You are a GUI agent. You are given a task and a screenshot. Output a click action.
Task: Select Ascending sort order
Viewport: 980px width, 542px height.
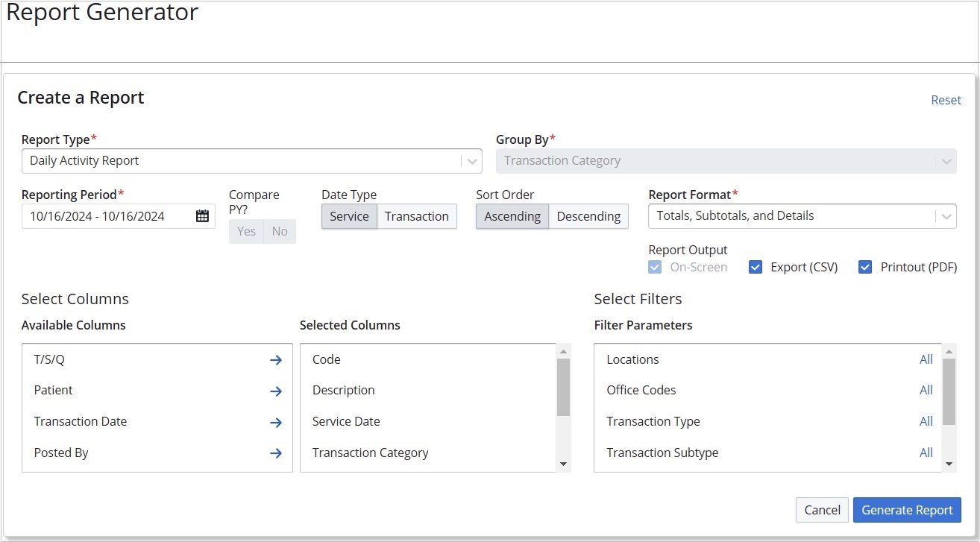[x=512, y=216]
